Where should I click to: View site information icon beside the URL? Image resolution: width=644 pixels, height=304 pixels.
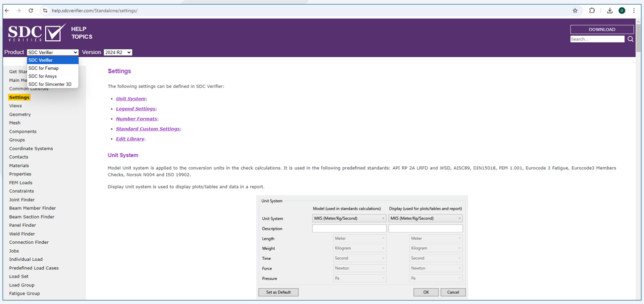click(x=45, y=11)
